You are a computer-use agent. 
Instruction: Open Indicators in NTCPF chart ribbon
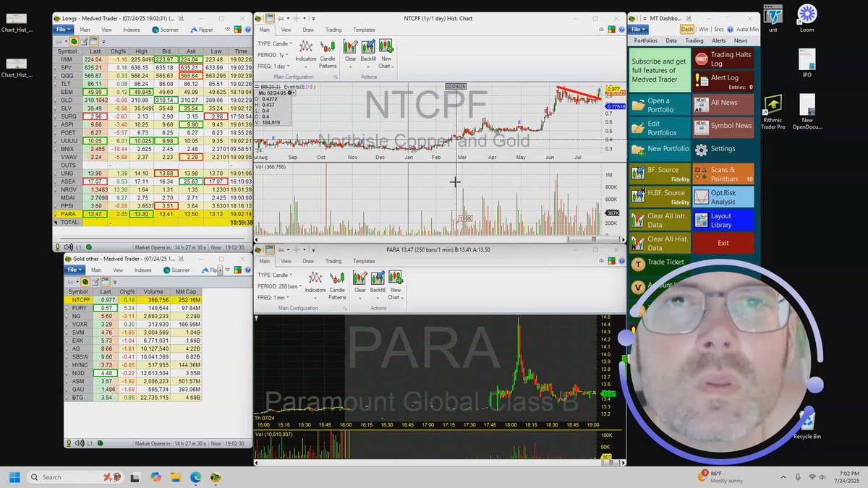tap(306, 52)
